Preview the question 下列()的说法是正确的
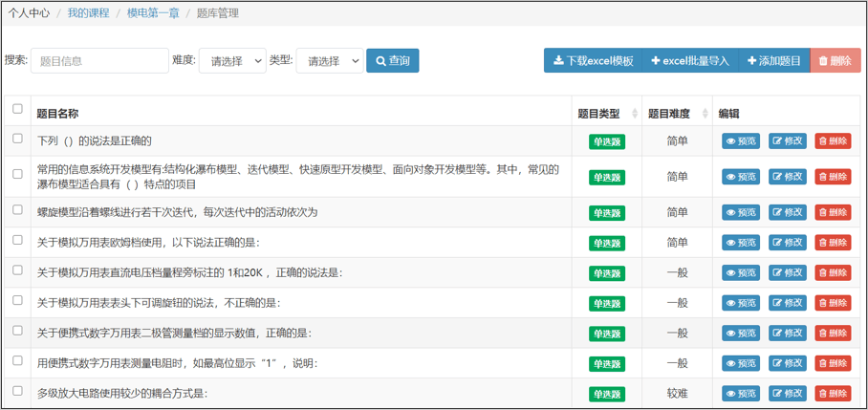Image resolution: width=868 pixels, height=410 pixels. pos(741,141)
